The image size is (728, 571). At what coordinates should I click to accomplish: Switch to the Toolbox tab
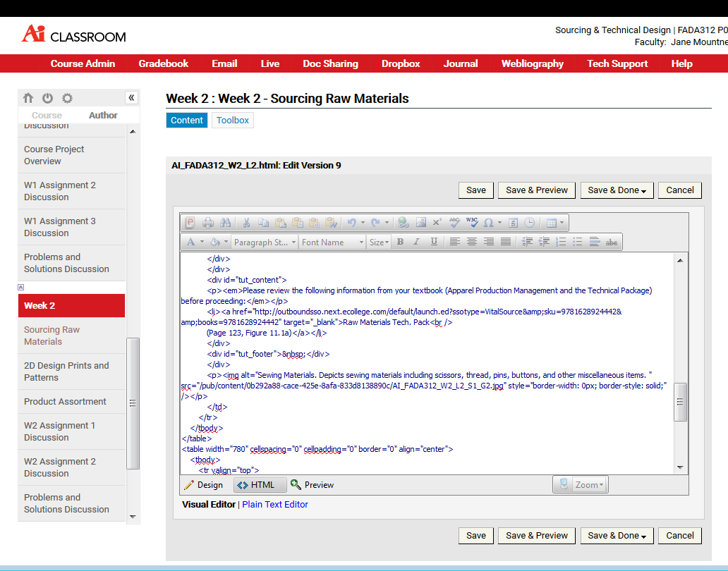click(232, 121)
